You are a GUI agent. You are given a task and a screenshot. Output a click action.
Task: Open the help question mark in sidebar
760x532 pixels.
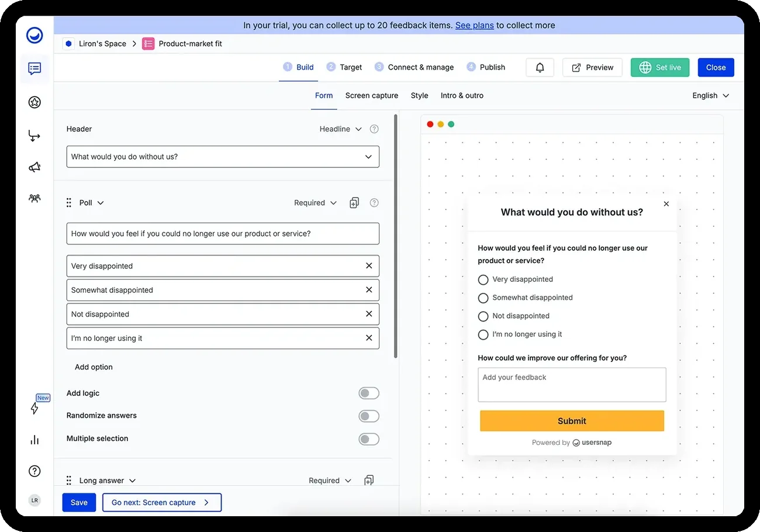[34, 471]
